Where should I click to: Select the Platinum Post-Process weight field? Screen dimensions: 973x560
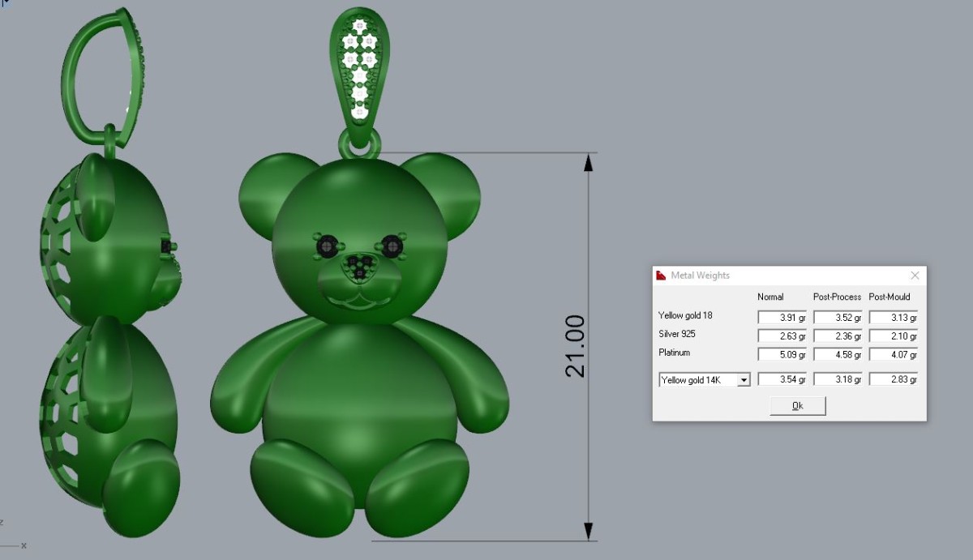tap(838, 355)
